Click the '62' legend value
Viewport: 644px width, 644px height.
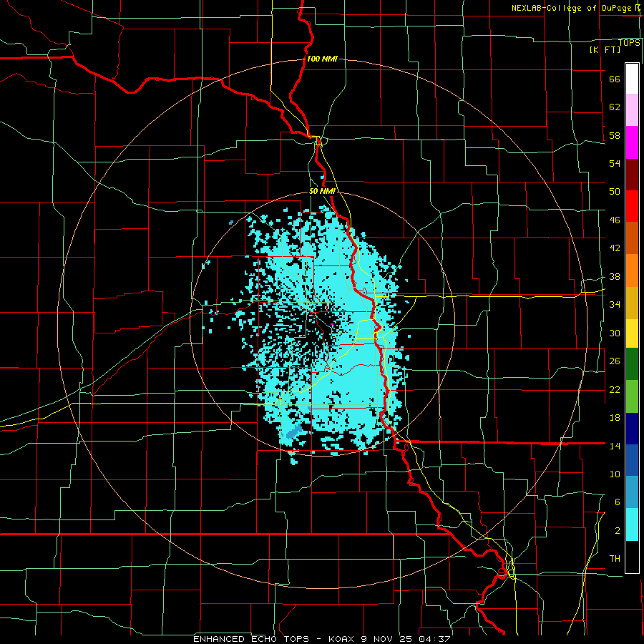point(615,107)
